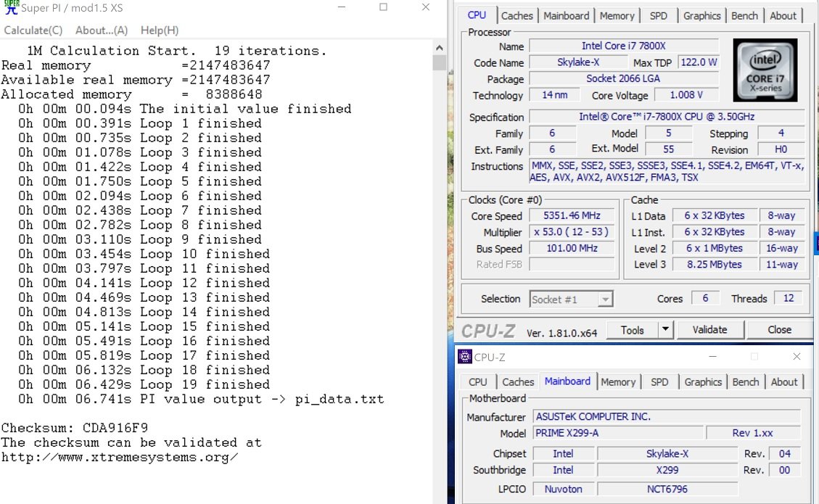Click the ASUSTeK COMPUTER INC. manufacturer field
This screenshot has height=504, width=819.
[x=667, y=417]
